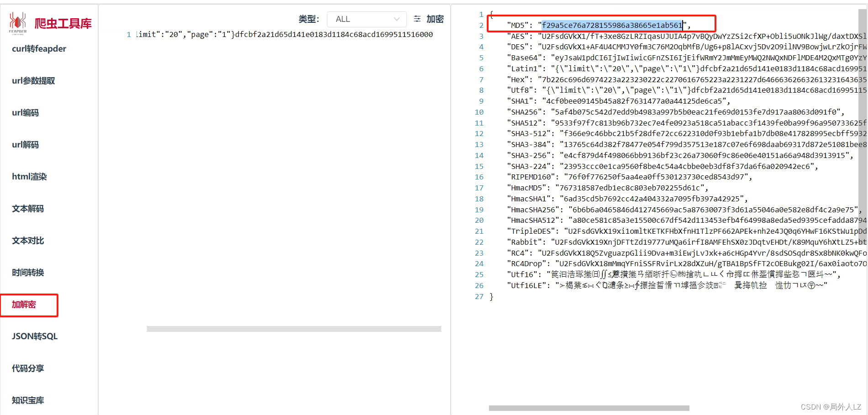The height and width of the screenshot is (415, 868).
Task: Click the "Utf16LE" output line
Action: (667, 286)
